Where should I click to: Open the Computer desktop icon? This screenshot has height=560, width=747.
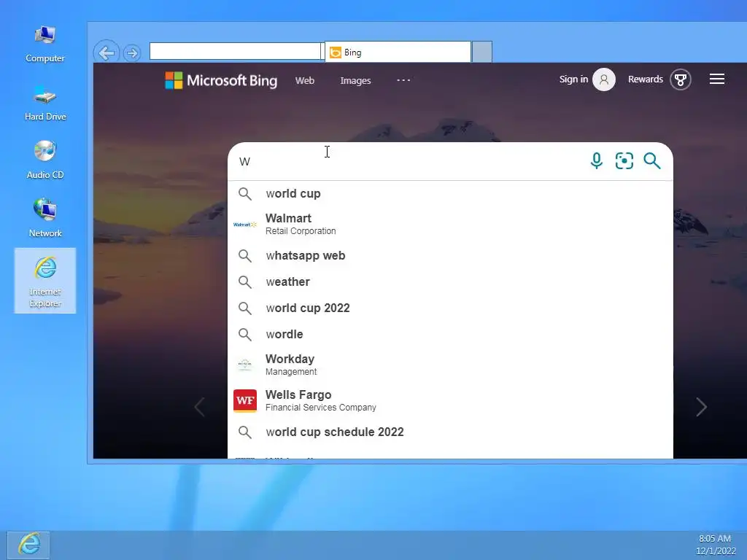(x=44, y=44)
